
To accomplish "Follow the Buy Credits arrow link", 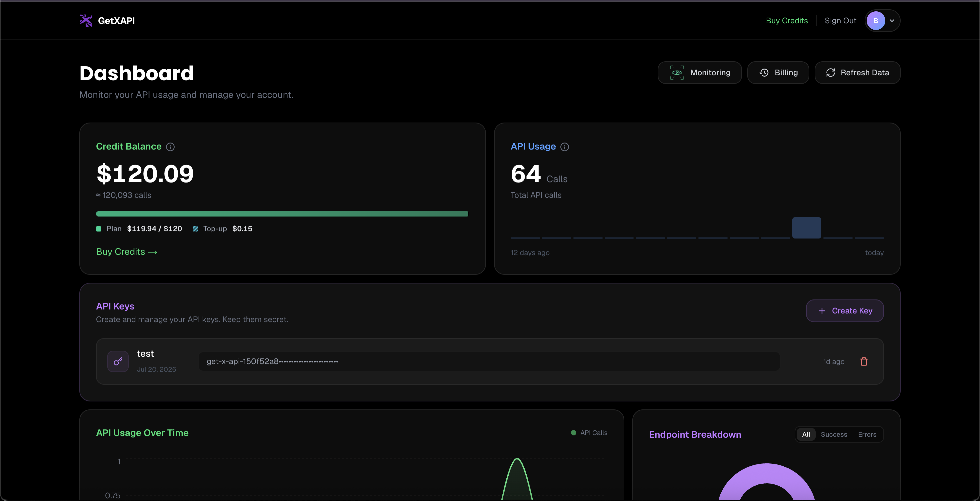I will tap(127, 251).
